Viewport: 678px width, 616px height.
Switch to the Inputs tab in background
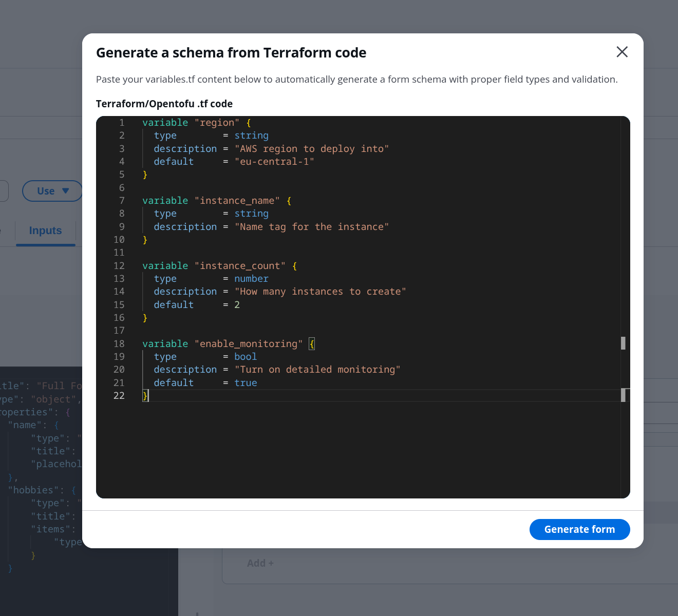click(x=45, y=231)
